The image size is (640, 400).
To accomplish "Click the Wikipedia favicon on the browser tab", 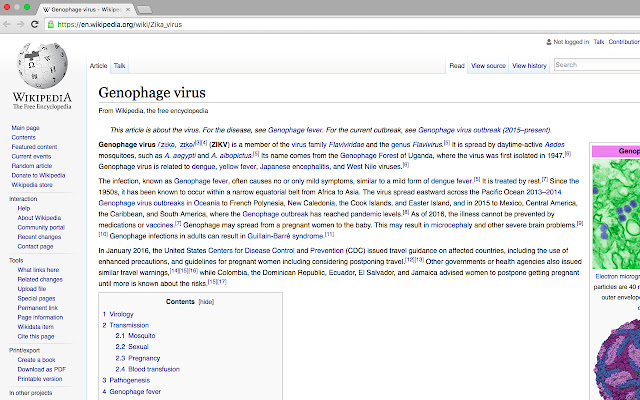I will 46,9.
